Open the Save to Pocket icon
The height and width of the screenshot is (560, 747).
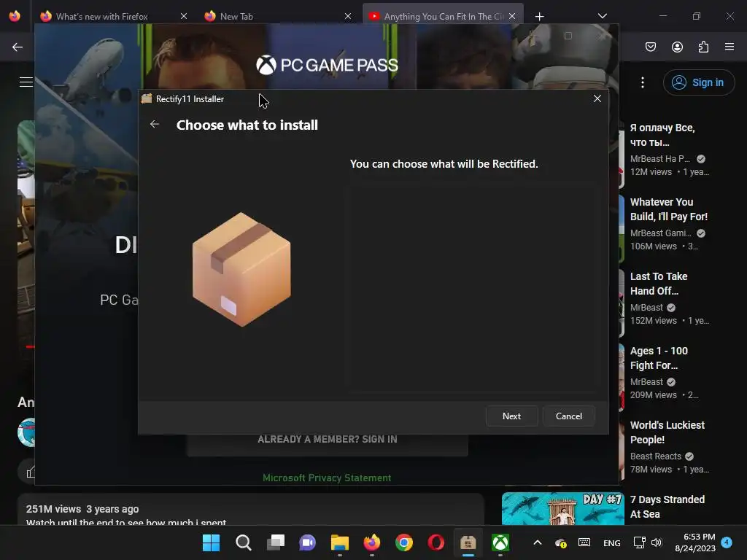(650, 47)
